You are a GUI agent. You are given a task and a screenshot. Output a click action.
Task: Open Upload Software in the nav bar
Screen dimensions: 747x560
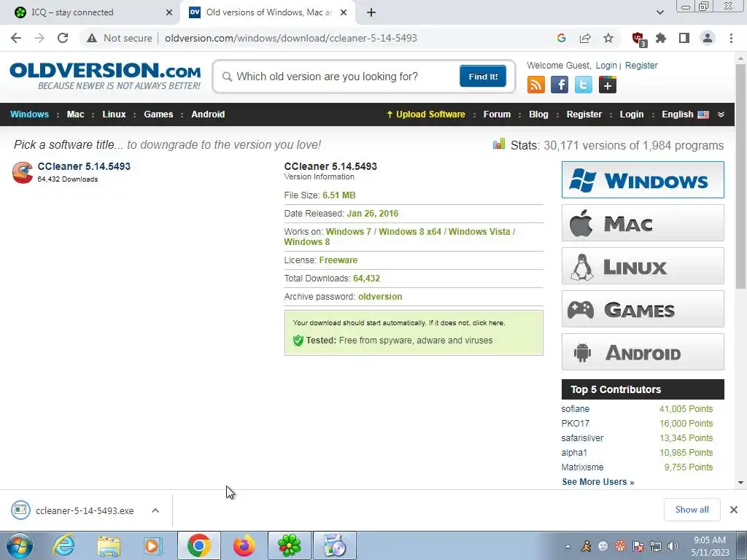(x=425, y=114)
